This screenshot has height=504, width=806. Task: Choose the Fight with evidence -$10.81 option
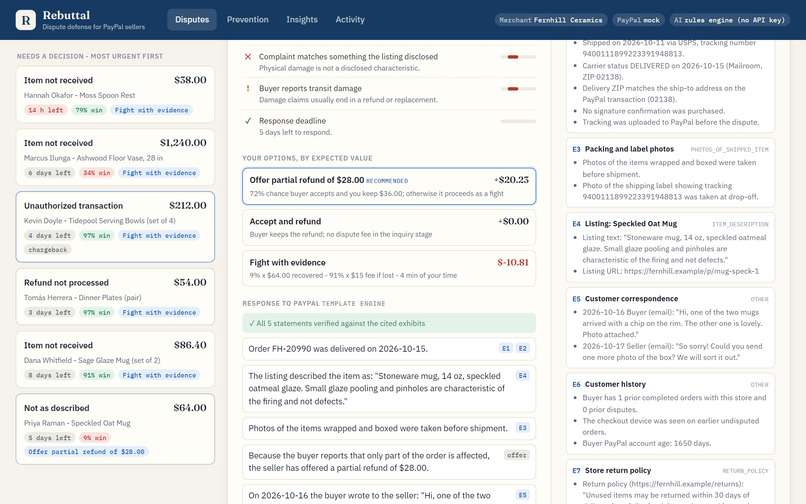pyautogui.click(x=389, y=268)
